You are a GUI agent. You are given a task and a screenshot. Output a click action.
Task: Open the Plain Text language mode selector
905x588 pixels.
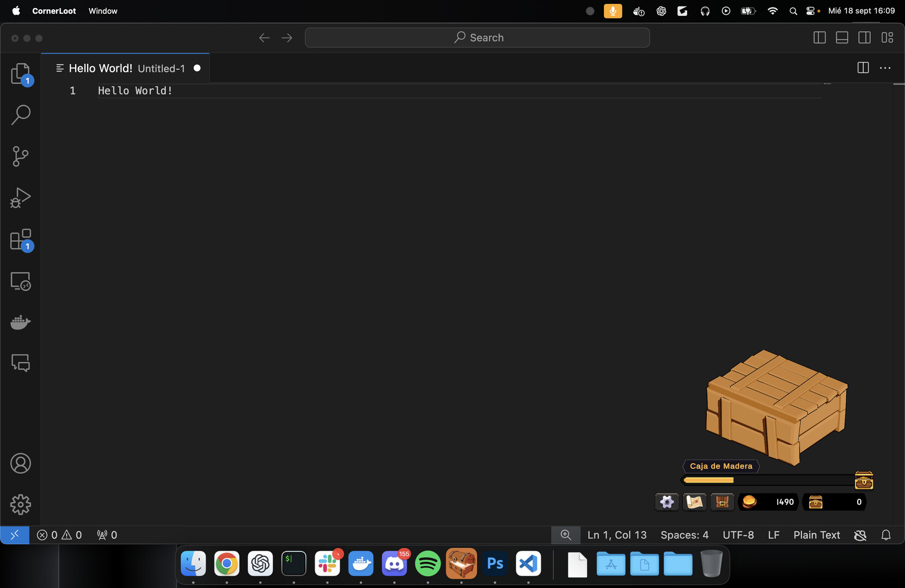[x=816, y=535]
